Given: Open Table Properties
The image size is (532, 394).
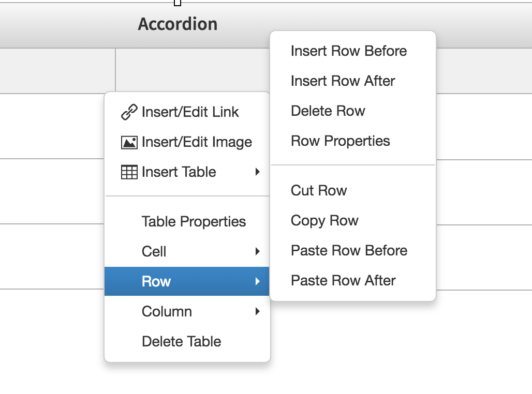Looking at the screenshot, I should pos(194,221).
